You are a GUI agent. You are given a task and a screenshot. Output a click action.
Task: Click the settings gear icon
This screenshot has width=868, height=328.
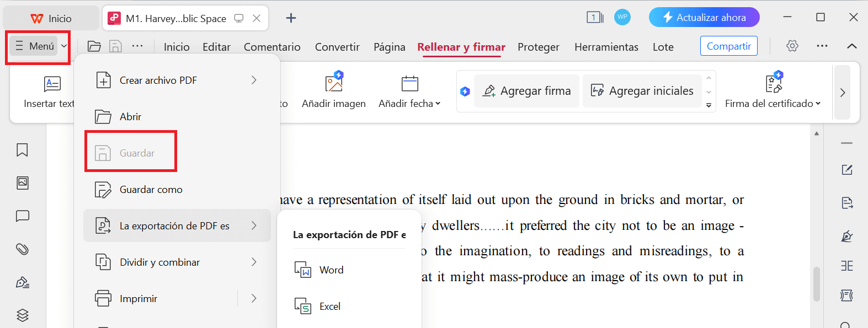click(792, 46)
